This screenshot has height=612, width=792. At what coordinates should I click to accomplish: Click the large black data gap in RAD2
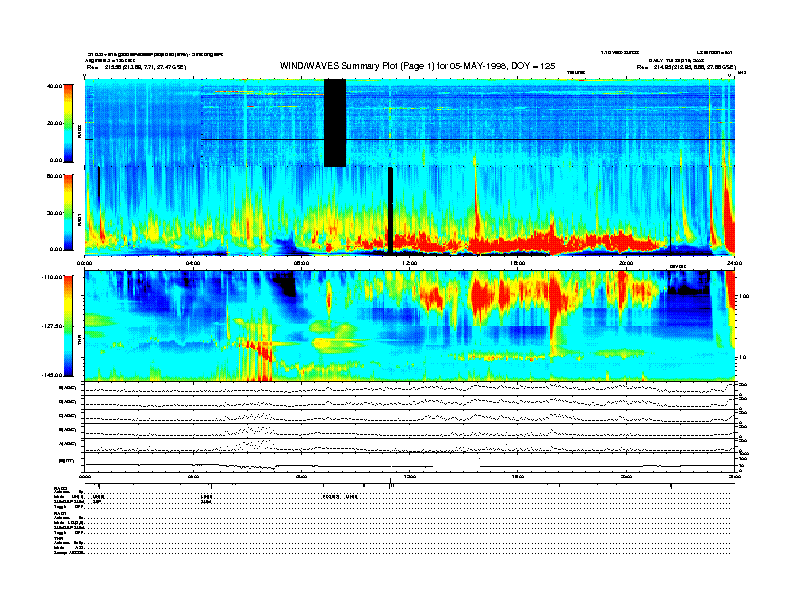pyautogui.click(x=335, y=123)
